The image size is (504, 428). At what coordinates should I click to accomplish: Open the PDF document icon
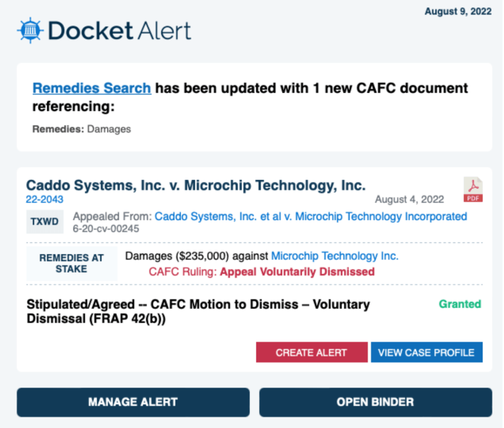click(x=473, y=190)
